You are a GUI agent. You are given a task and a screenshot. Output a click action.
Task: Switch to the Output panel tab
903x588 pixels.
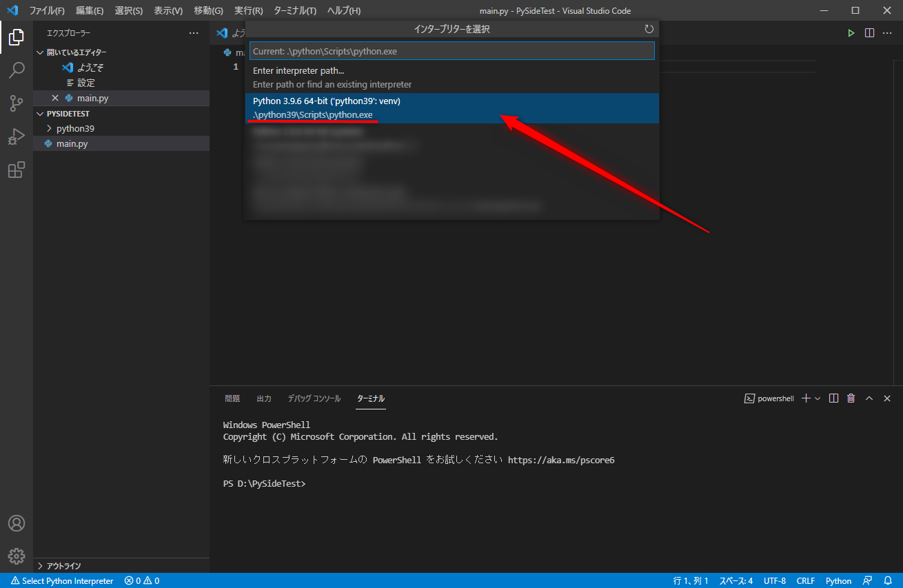(x=264, y=398)
